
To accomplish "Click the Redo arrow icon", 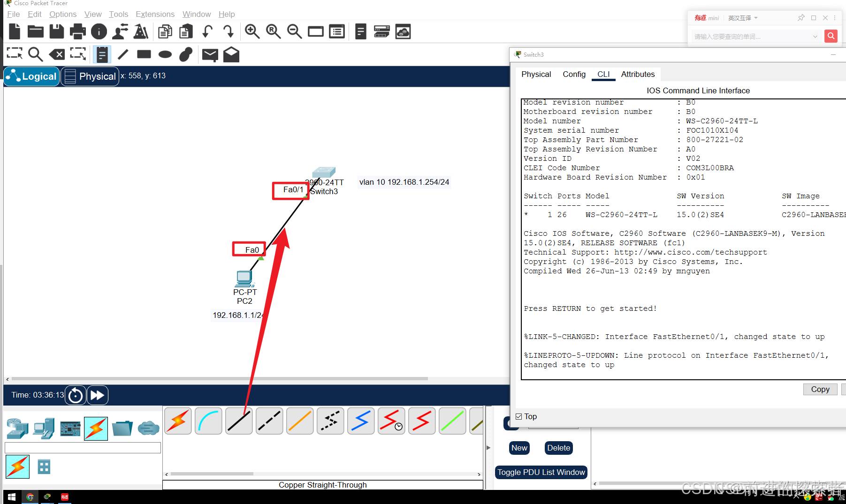I will [228, 31].
